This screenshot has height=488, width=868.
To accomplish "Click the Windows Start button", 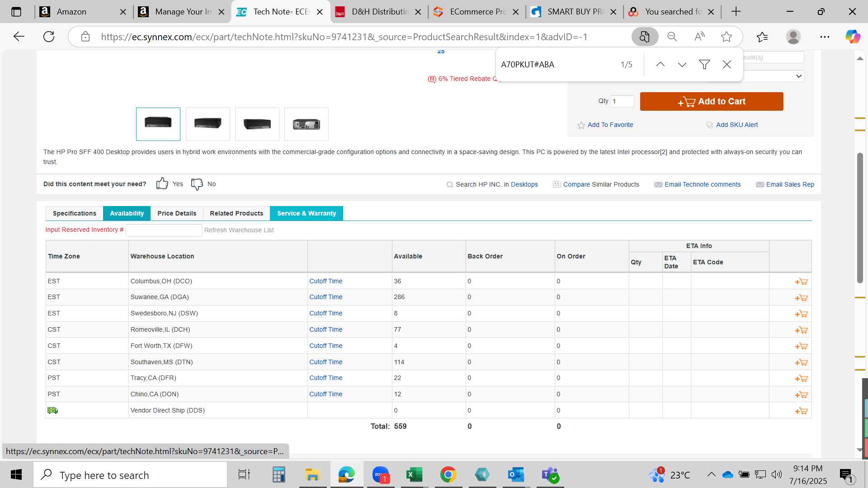I will [x=16, y=475].
